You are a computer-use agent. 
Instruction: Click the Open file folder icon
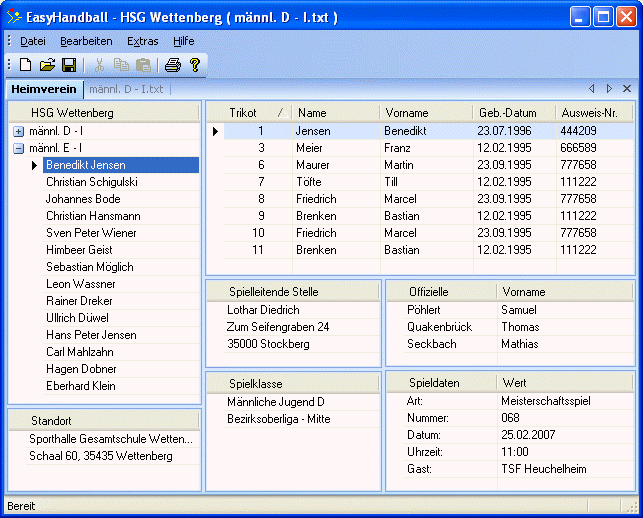(x=47, y=65)
